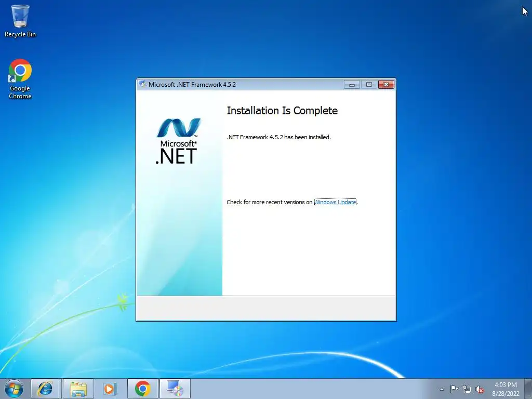
Task: Select the .NET installer taskbar button
Action: click(x=175, y=389)
